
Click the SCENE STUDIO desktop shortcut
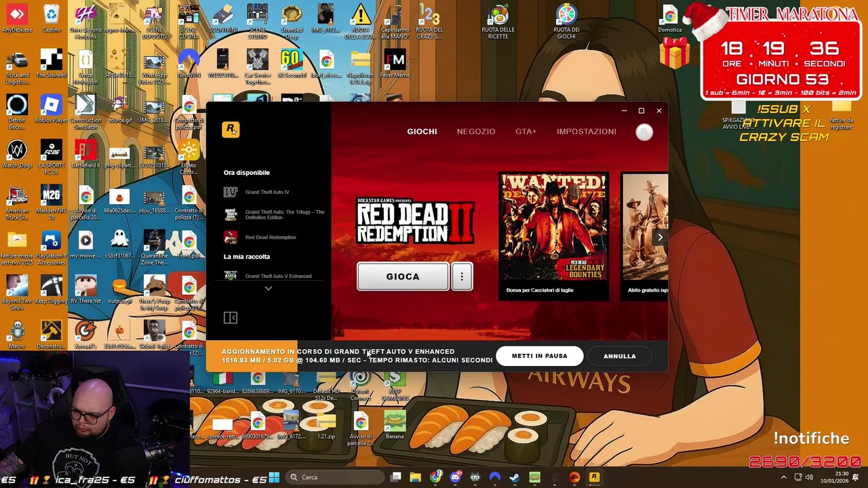(x=258, y=21)
